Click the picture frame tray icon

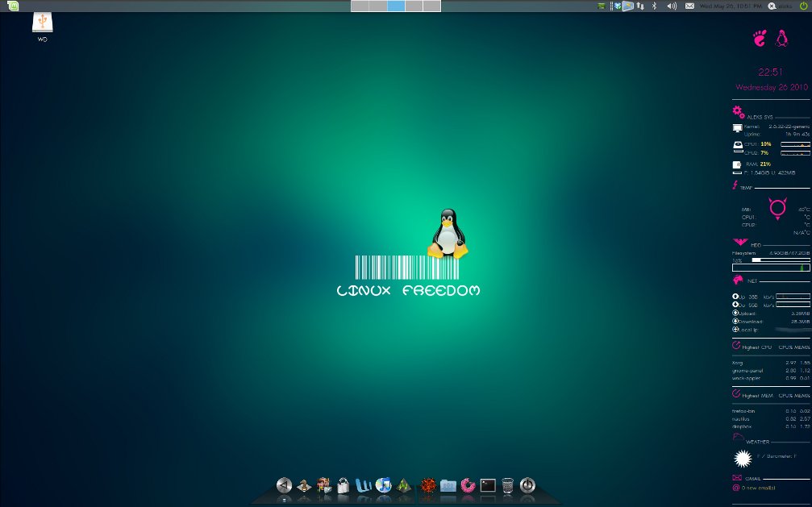coord(627,6)
